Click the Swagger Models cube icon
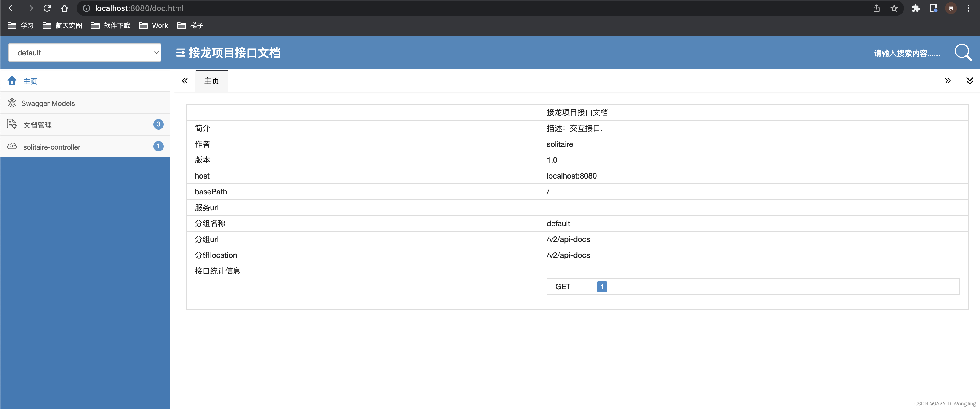 [12, 103]
